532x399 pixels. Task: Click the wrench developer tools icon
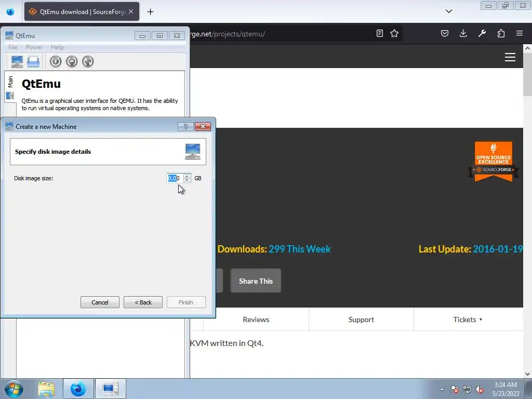coord(482,33)
